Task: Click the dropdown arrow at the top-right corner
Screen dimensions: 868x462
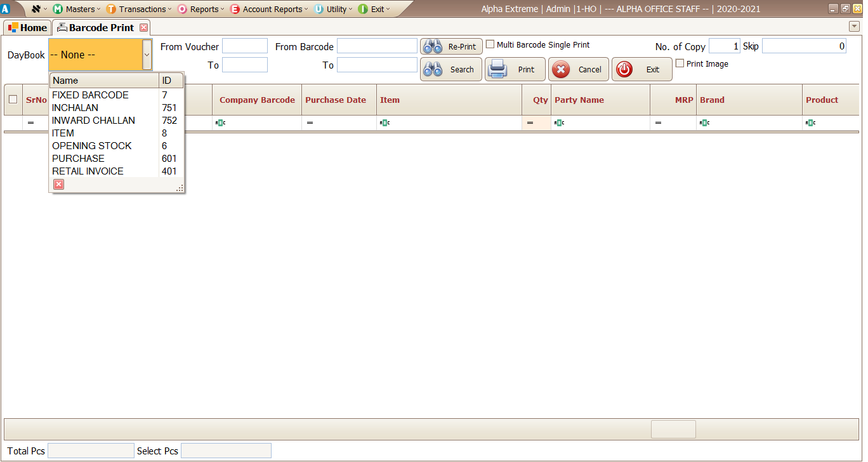Action: pos(853,27)
